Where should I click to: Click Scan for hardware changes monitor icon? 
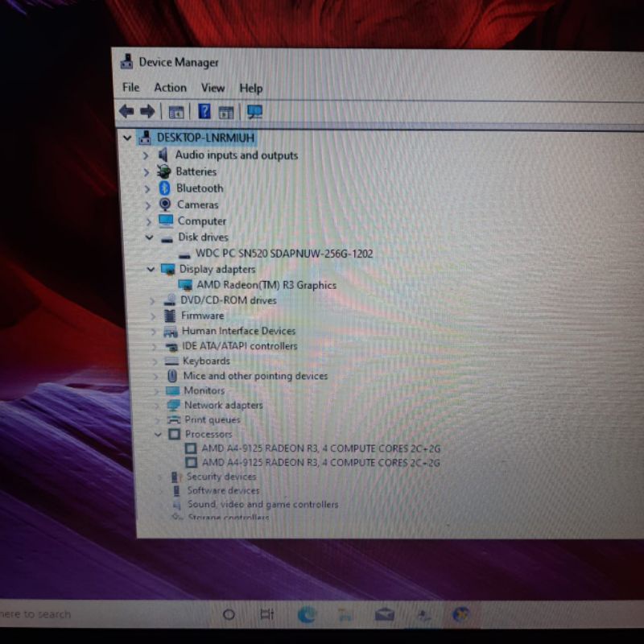(x=254, y=112)
